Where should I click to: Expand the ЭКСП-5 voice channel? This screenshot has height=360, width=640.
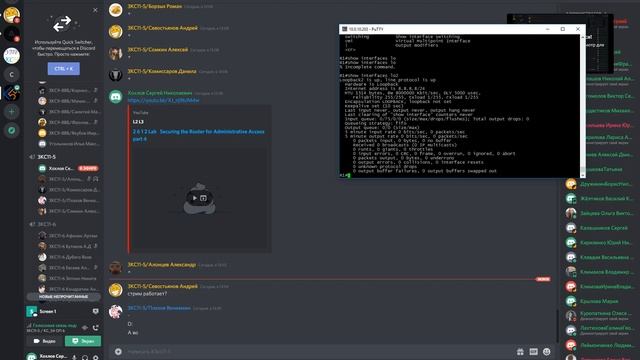click(x=47, y=157)
